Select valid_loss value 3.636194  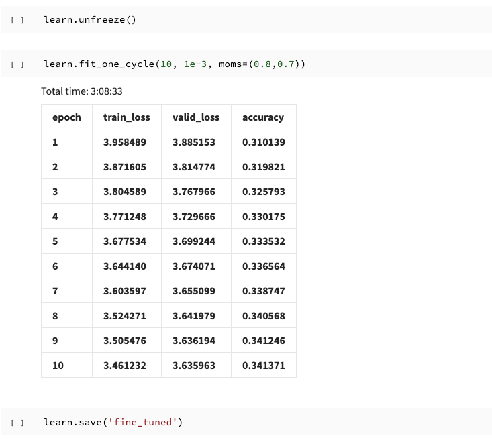click(193, 341)
